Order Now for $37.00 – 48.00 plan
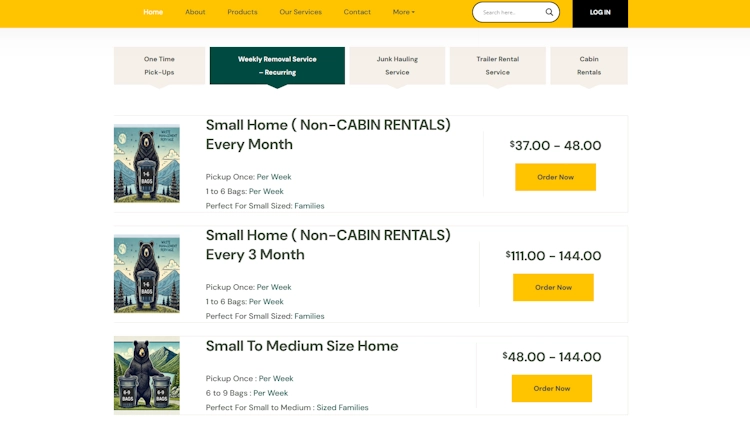750x422 pixels. pyautogui.click(x=555, y=177)
